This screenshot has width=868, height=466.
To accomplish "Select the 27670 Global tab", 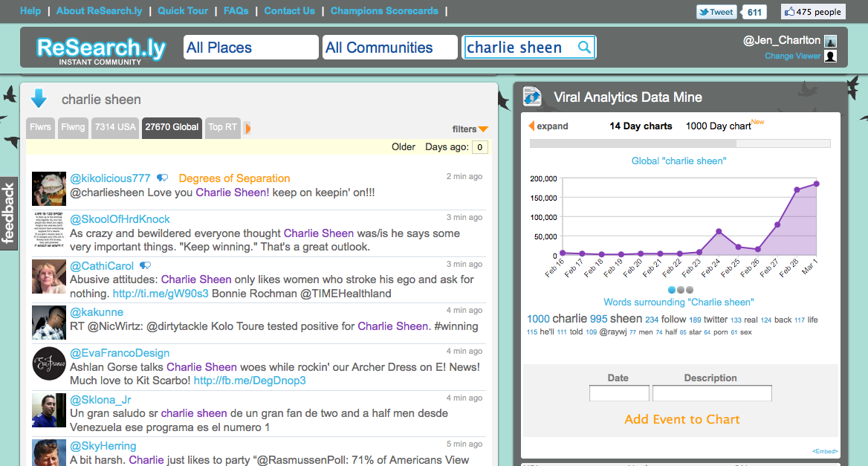I will pos(172,127).
